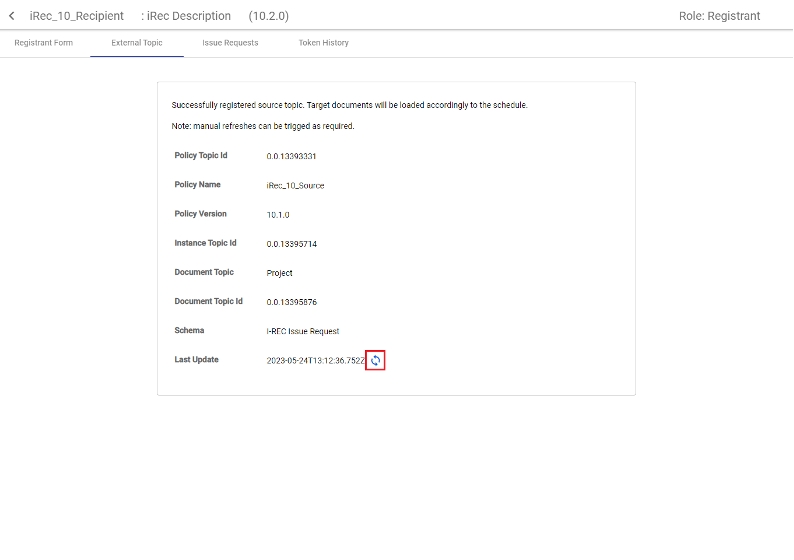The width and height of the screenshot is (794, 560).
Task: Click the successfully registered source topic message
Action: click(349, 105)
